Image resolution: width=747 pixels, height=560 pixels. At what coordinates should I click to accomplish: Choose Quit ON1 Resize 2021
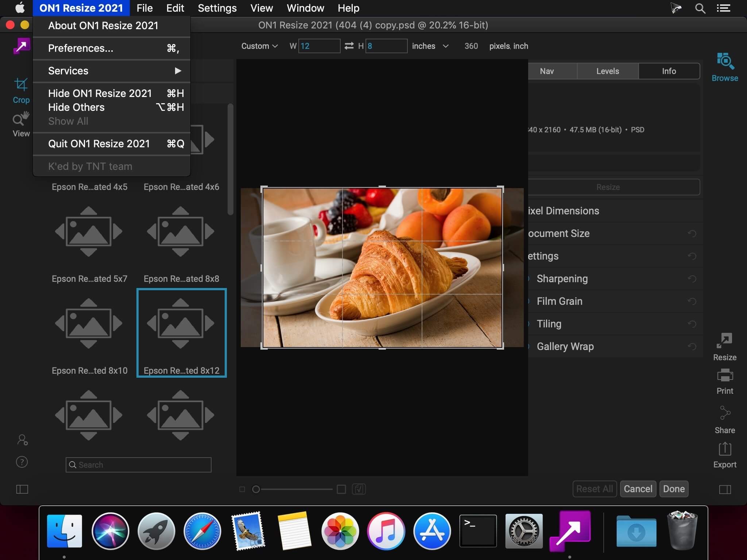(112, 144)
